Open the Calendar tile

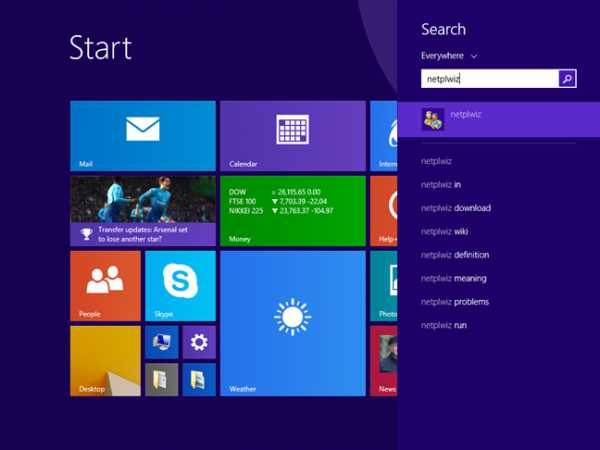click(293, 136)
